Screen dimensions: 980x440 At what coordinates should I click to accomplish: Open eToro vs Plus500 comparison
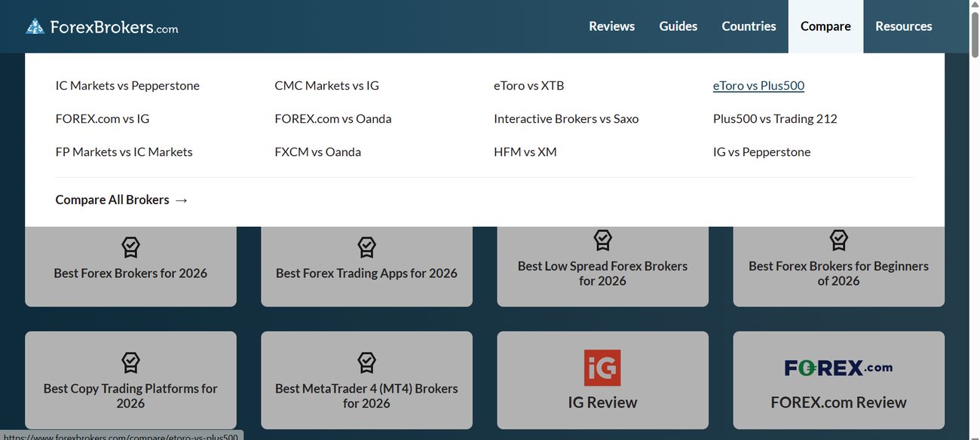click(x=758, y=86)
